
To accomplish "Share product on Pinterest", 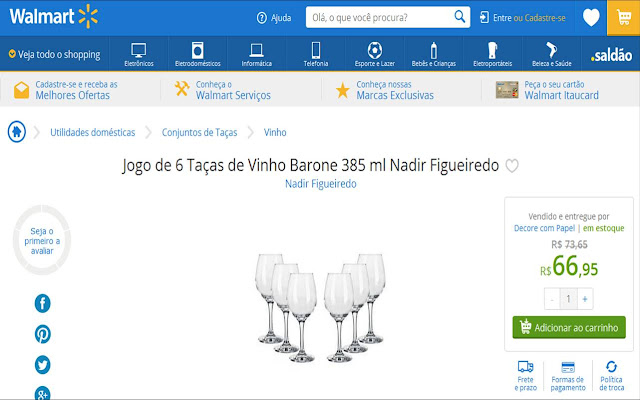I will (42, 334).
